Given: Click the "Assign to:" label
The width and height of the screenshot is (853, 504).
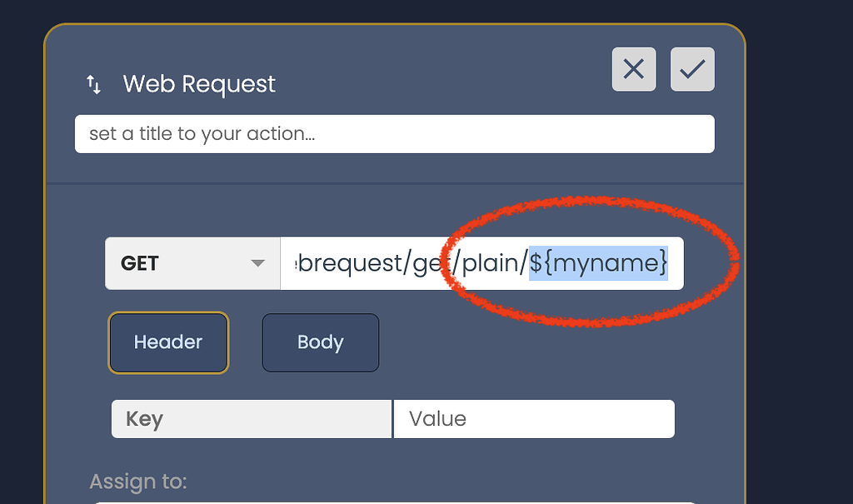Looking at the screenshot, I should point(138,482).
